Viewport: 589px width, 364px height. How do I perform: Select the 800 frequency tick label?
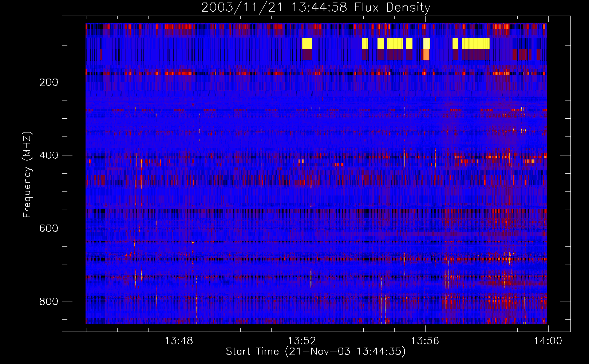point(49,301)
